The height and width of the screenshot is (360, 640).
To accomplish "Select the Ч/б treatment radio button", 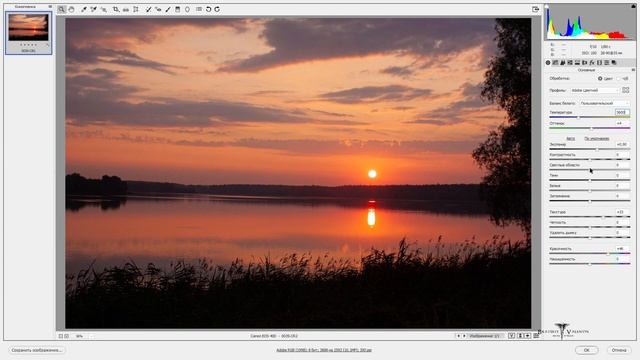I will [x=618, y=78].
